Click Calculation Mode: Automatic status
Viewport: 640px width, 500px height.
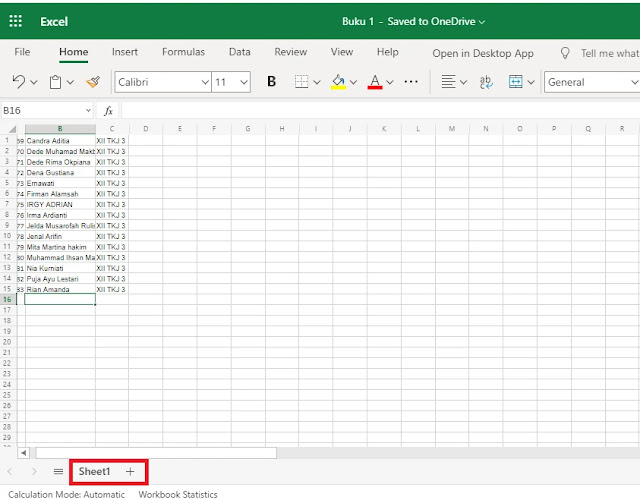point(67,494)
